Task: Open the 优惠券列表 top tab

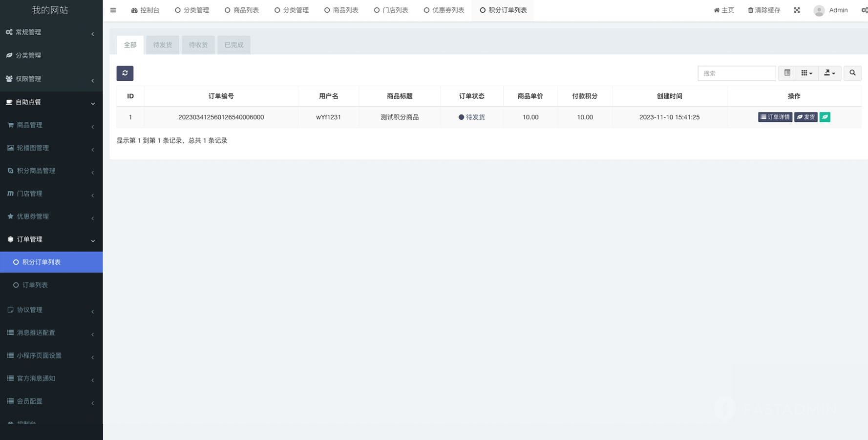Action: coord(444,10)
